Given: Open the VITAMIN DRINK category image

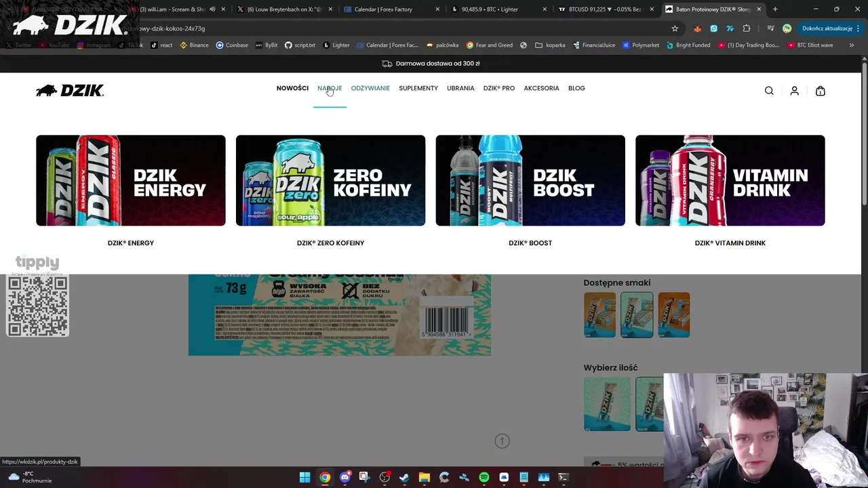Looking at the screenshot, I should [x=730, y=180].
